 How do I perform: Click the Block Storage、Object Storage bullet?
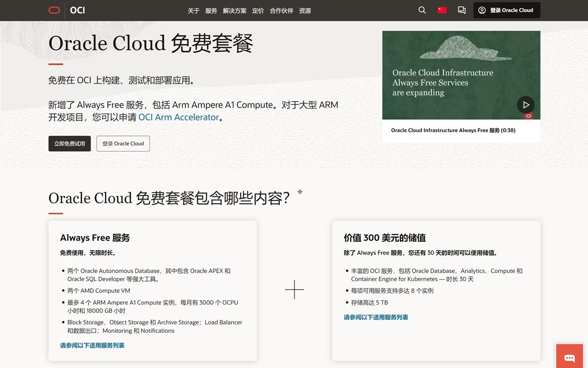pyautogui.click(x=155, y=327)
